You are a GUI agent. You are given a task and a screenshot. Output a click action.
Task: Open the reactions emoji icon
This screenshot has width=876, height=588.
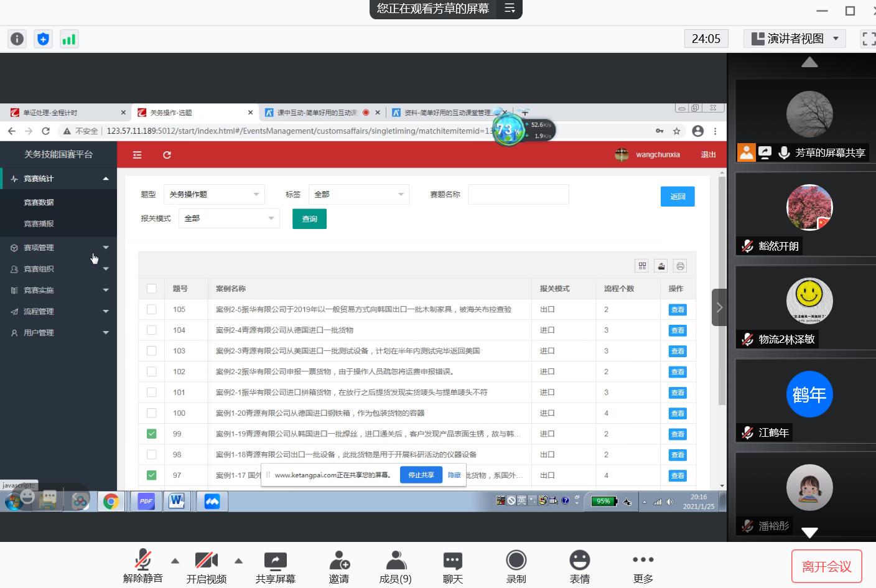(x=579, y=561)
